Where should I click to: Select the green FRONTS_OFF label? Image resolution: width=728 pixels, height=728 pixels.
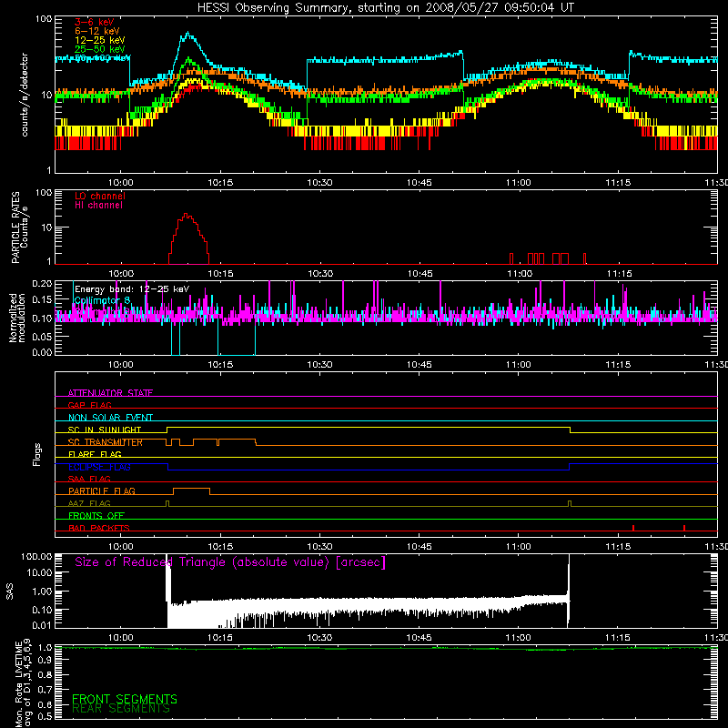tap(96, 515)
